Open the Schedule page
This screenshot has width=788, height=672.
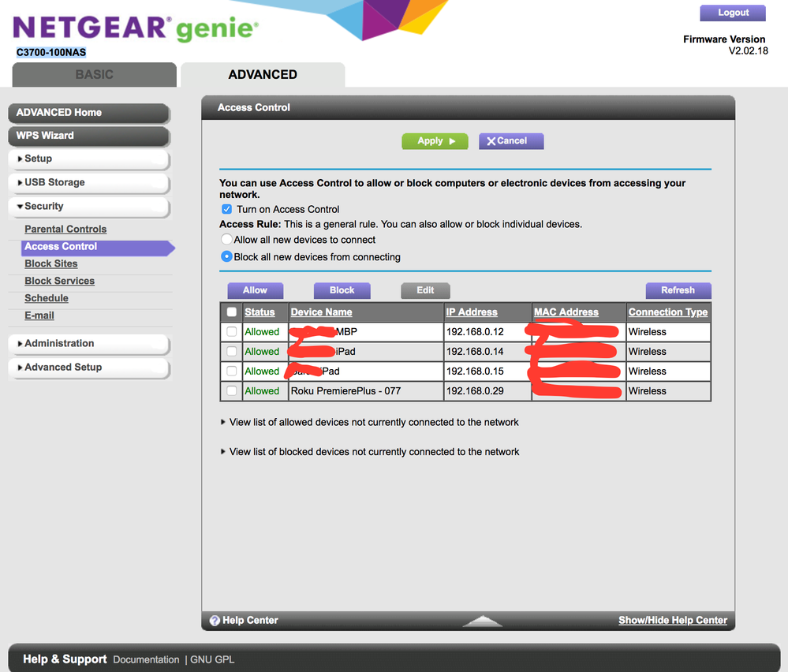click(x=47, y=298)
